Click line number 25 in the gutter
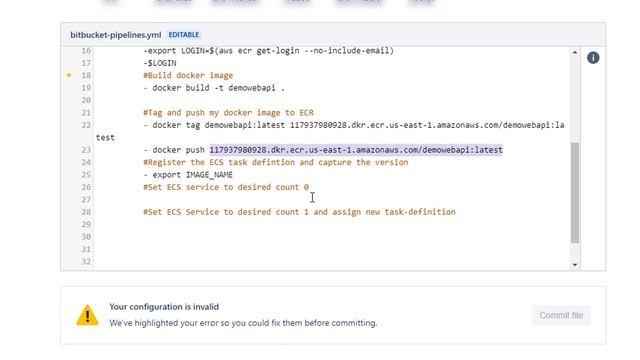Screen dimensions: 640x360 coord(86,175)
